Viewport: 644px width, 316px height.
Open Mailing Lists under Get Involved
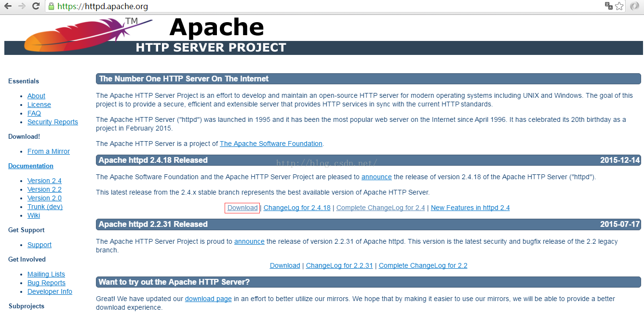(x=46, y=274)
